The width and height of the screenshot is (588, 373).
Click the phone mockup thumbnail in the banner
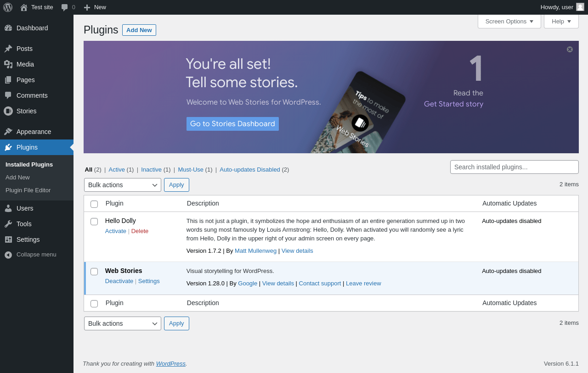[x=358, y=112]
